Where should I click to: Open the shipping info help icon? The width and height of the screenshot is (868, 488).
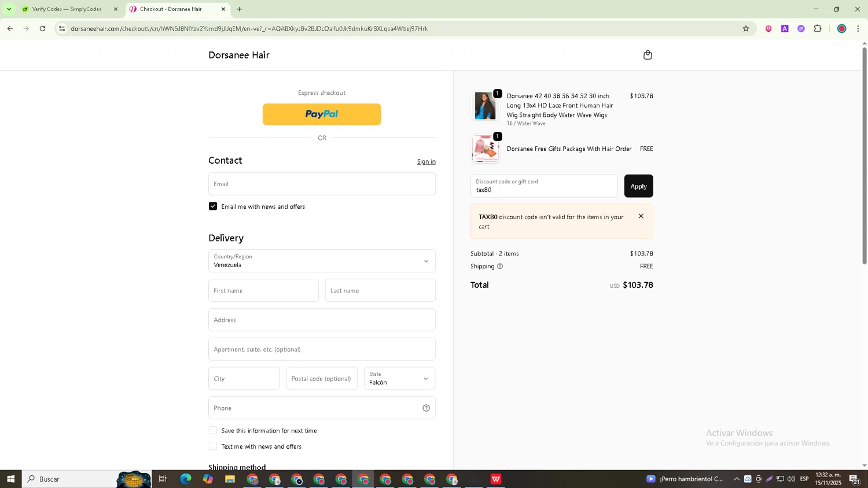[x=500, y=267]
